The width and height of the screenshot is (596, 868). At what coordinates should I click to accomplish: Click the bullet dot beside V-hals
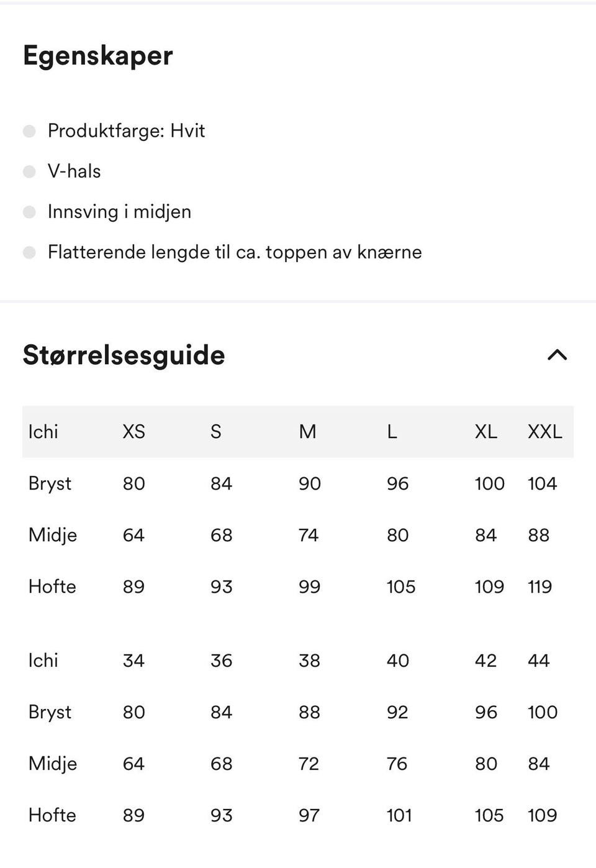[29, 171]
